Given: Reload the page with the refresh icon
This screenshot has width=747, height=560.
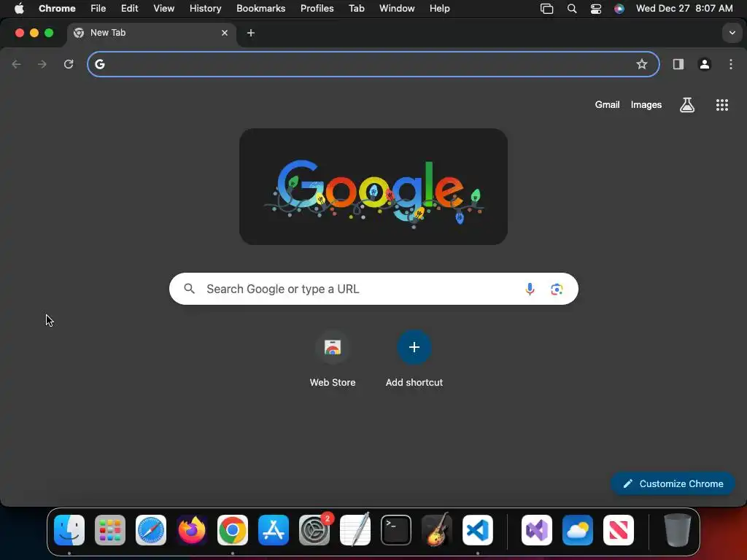Looking at the screenshot, I should (69, 64).
